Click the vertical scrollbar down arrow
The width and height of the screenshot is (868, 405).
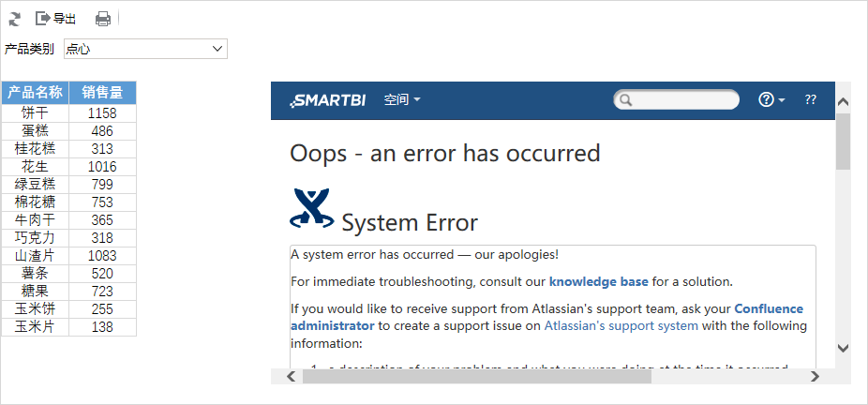coord(843,348)
